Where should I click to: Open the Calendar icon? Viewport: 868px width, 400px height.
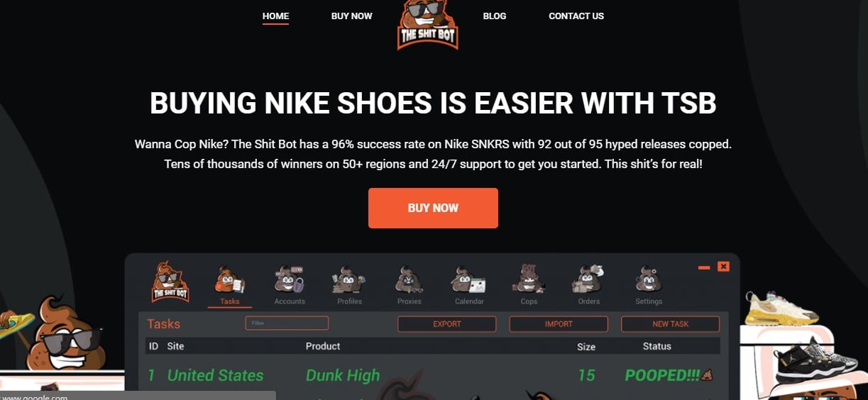[469, 280]
